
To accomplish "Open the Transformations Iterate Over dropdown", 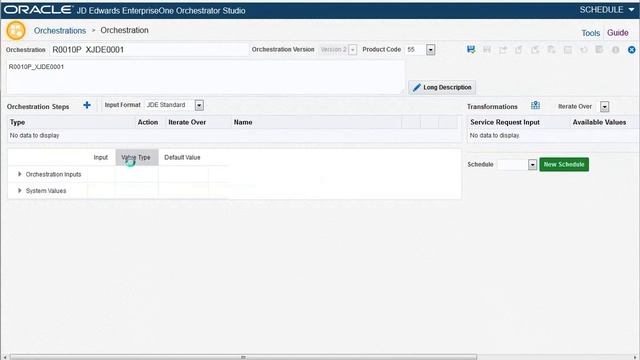I will click(604, 107).
